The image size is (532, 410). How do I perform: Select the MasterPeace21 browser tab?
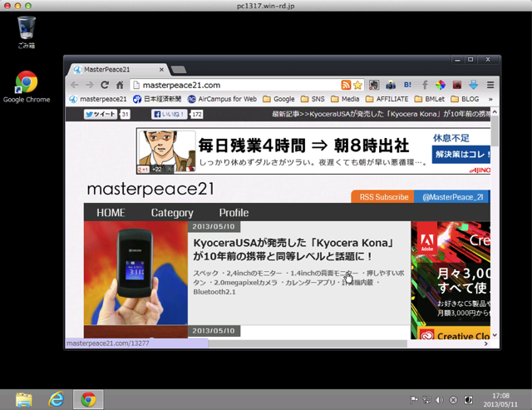(117, 70)
